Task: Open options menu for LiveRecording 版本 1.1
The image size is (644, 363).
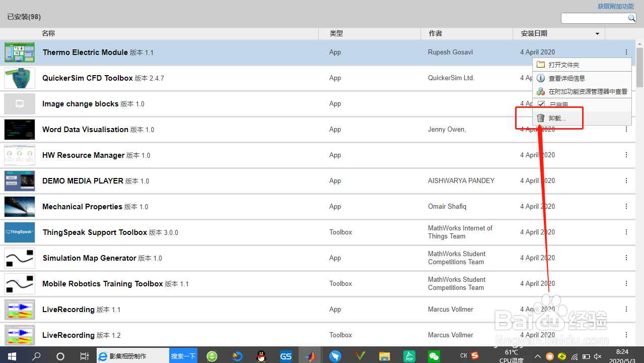Action: pyautogui.click(x=626, y=309)
